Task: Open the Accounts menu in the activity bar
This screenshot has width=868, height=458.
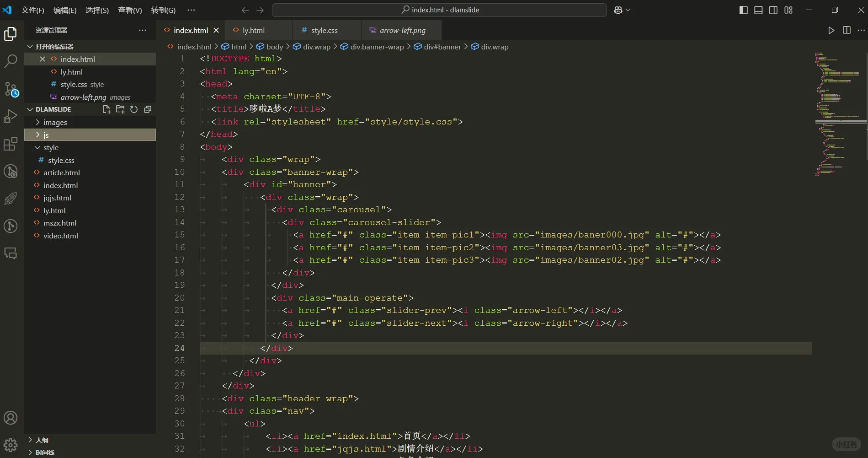Action: click(11, 418)
